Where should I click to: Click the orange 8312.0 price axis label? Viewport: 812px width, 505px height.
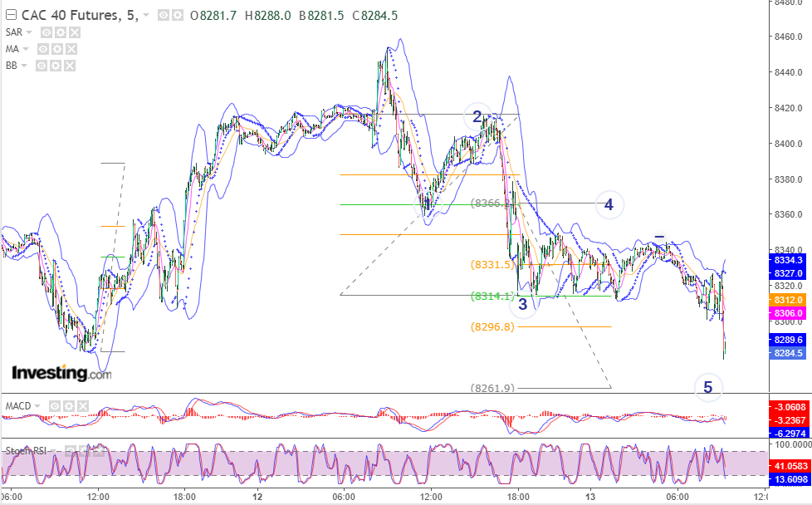pos(787,300)
